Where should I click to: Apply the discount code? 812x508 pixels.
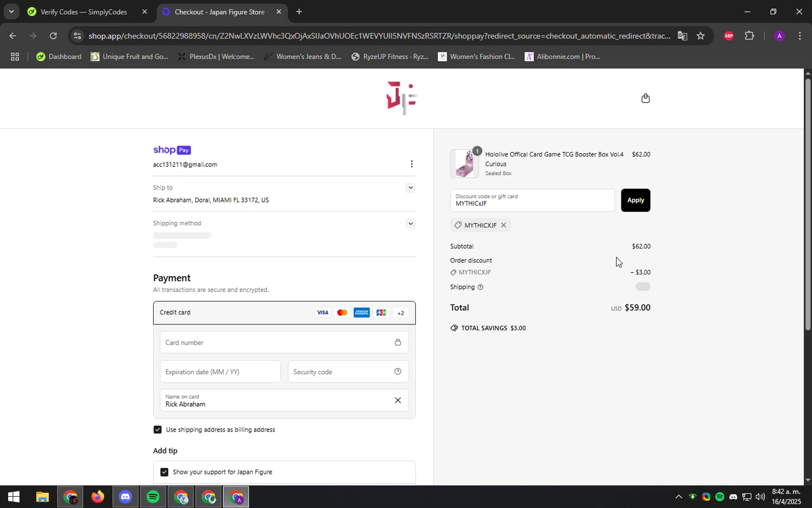click(x=636, y=200)
